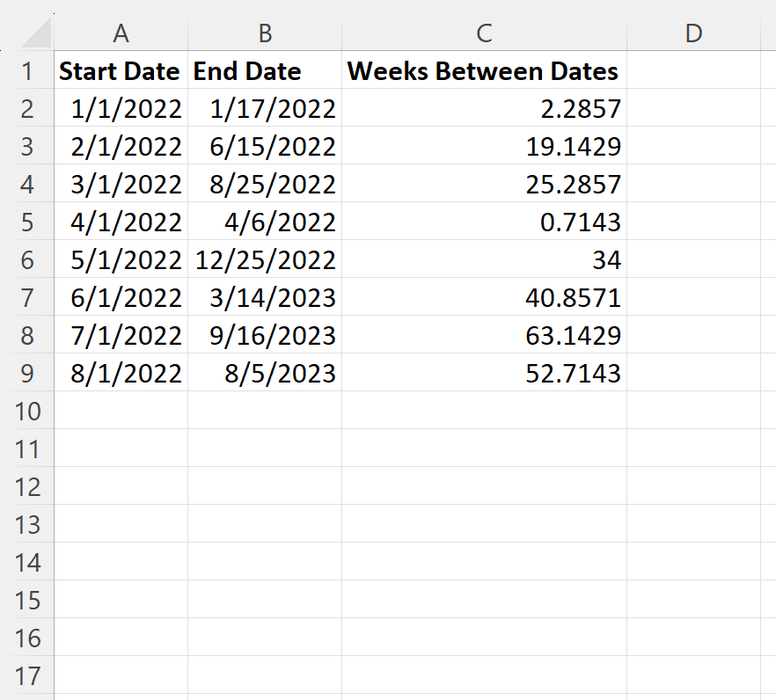Select column C header
The image size is (776, 700).
click(x=484, y=34)
